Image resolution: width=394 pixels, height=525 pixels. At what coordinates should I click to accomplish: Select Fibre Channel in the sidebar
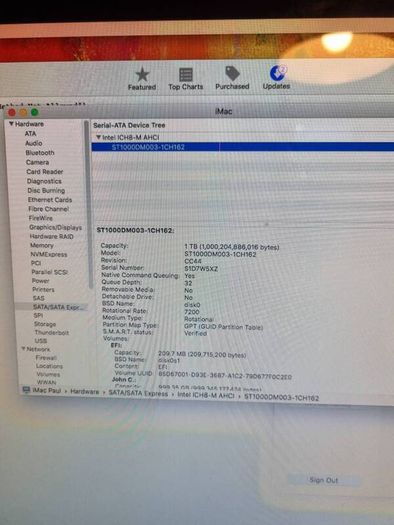[x=49, y=209]
